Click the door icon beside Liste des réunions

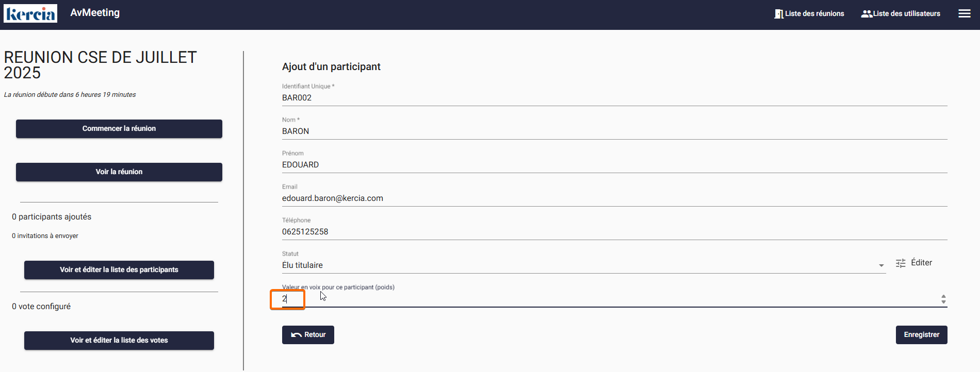click(x=778, y=14)
